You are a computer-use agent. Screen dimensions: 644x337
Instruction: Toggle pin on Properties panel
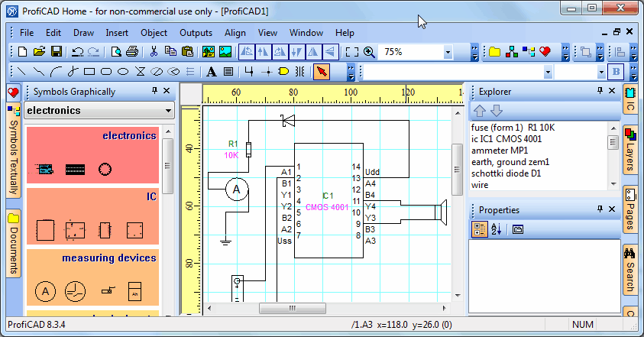600,209
